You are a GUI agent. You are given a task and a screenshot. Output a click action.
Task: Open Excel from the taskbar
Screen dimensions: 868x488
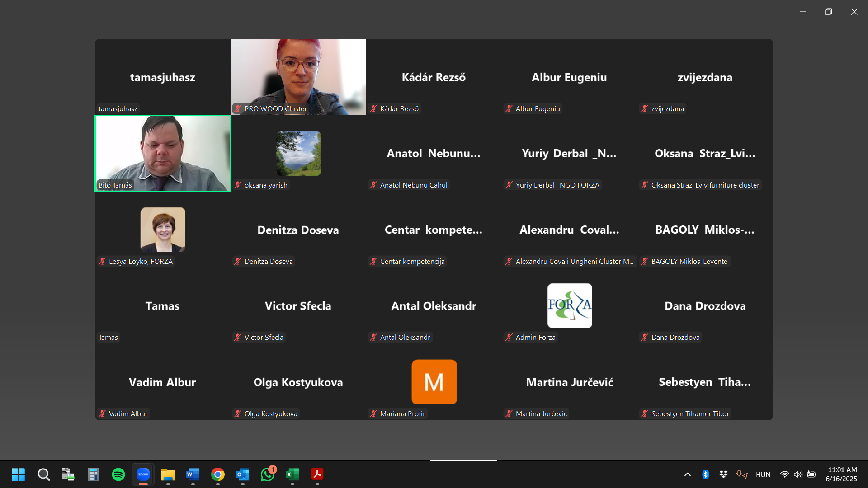pyautogui.click(x=292, y=474)
